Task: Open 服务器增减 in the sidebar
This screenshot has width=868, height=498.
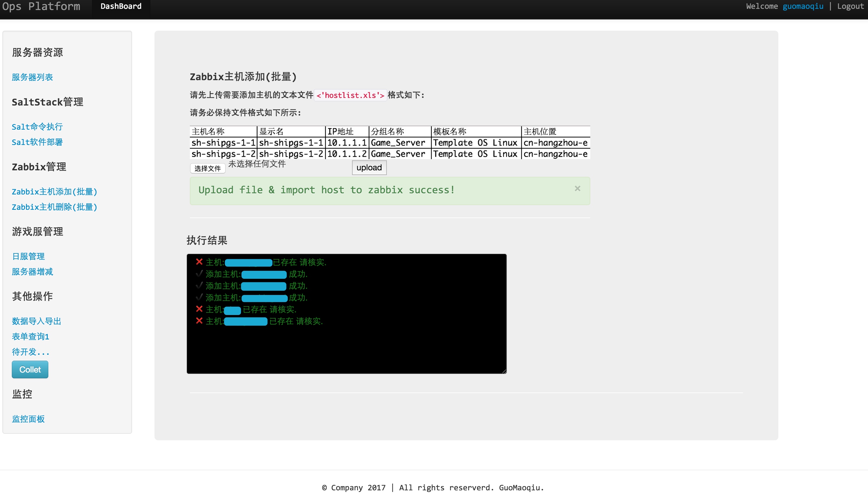Action: click(32, 272)
